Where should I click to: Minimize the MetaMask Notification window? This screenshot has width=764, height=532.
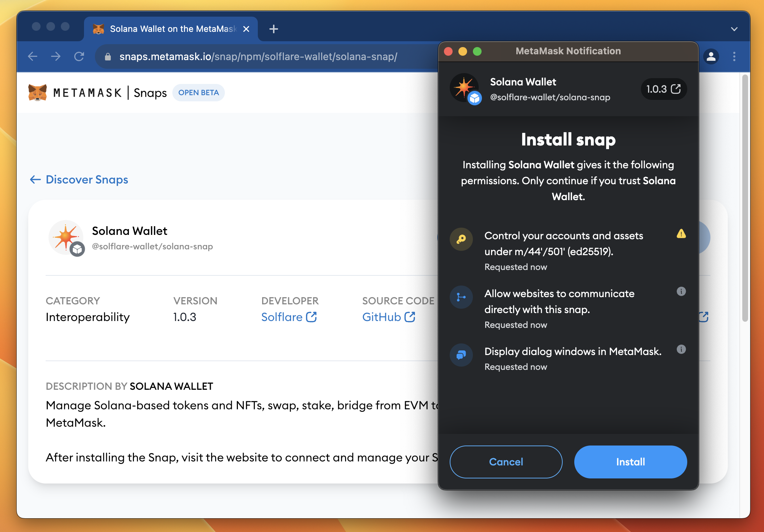[463, 51]
